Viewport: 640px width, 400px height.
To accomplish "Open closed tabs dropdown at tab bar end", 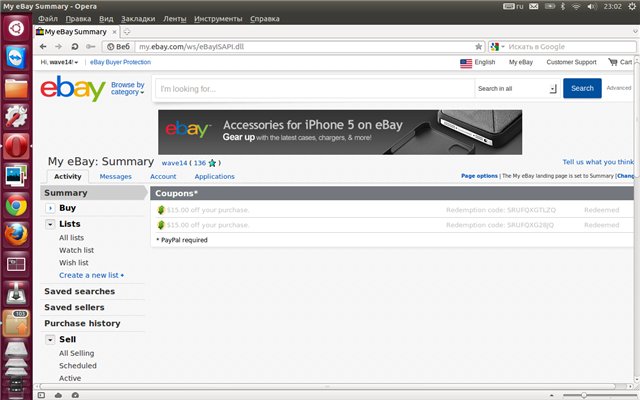I will click(635, 31).
